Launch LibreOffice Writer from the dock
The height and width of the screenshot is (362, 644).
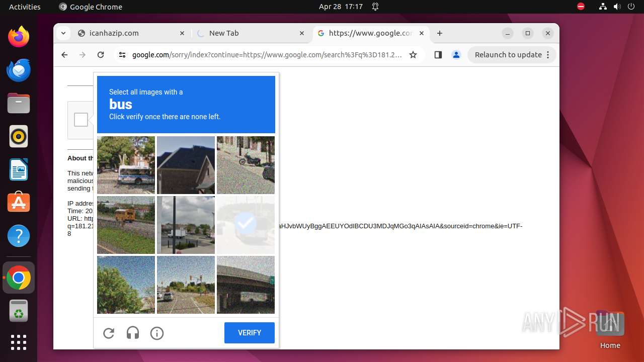click(19, 169)
